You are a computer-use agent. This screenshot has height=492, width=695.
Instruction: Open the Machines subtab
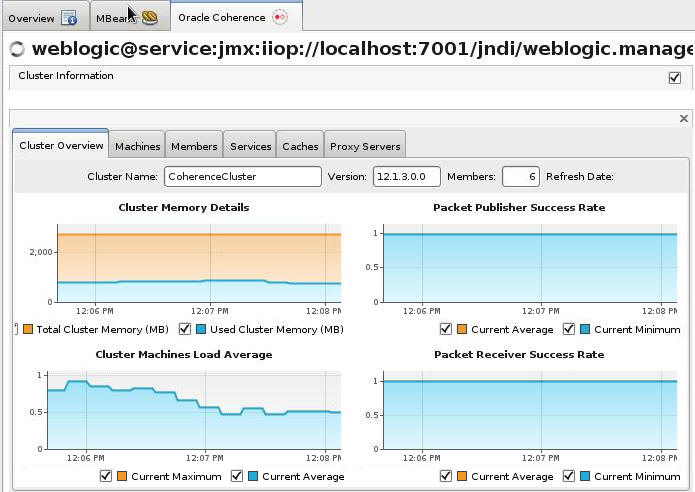[x=137, y=146]
